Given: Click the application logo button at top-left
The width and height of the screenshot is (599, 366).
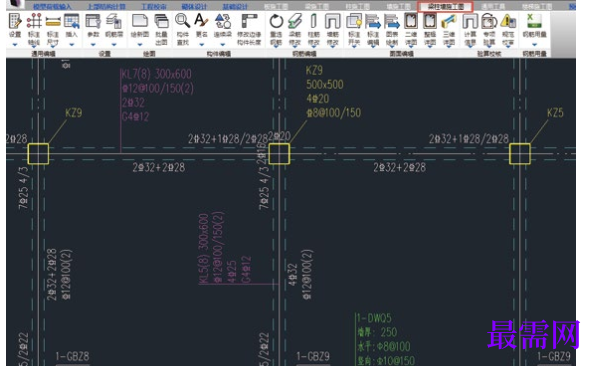Looking at the screenshot, I should (15, 4).
